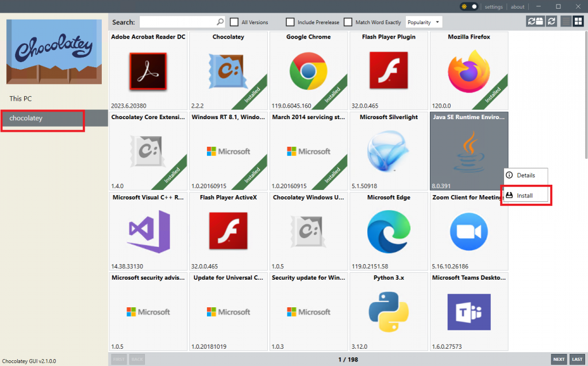Click the search magnifier icon
Screen dimensions: 588x366
click(220, 22)
